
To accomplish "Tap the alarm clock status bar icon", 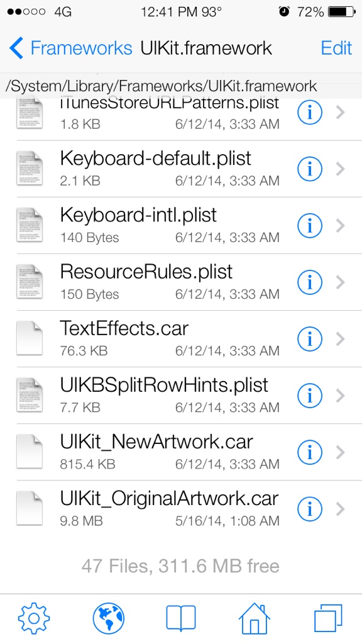I will [283, 11].
